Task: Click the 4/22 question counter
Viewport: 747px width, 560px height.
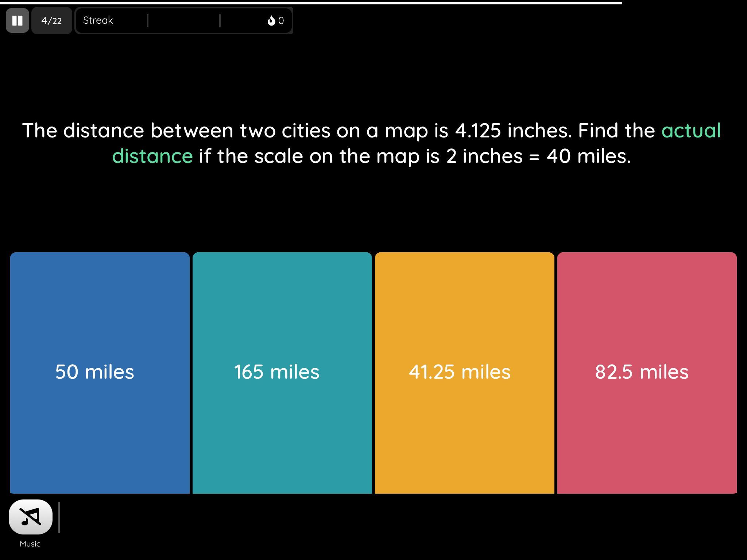Action: click(51, 21)
